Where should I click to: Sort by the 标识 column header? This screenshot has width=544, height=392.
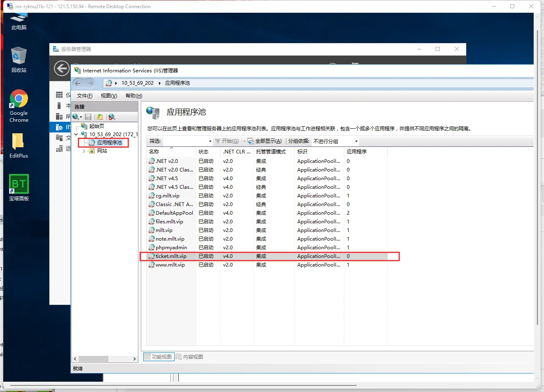click(319, 152)
